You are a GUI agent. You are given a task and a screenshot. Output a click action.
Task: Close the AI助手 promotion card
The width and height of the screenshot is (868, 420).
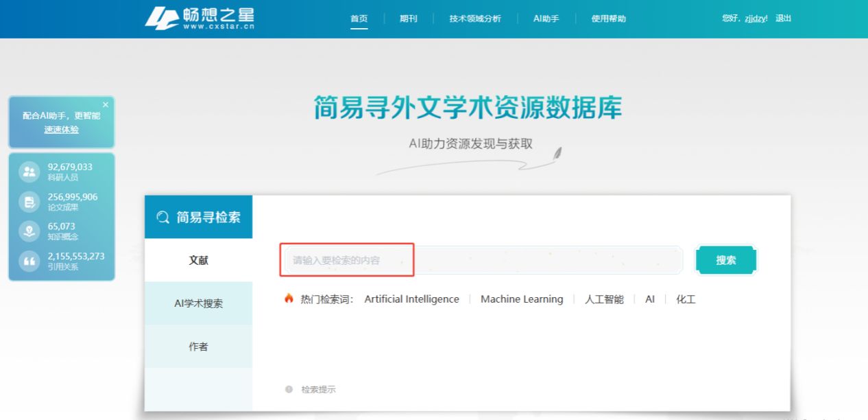(106, 104)
